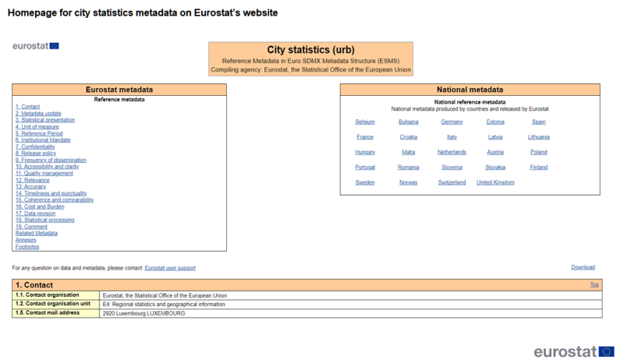This screenshot has width=624, height=364.
Task: Select Germany in National metadata
Action: tap(452, 122)
